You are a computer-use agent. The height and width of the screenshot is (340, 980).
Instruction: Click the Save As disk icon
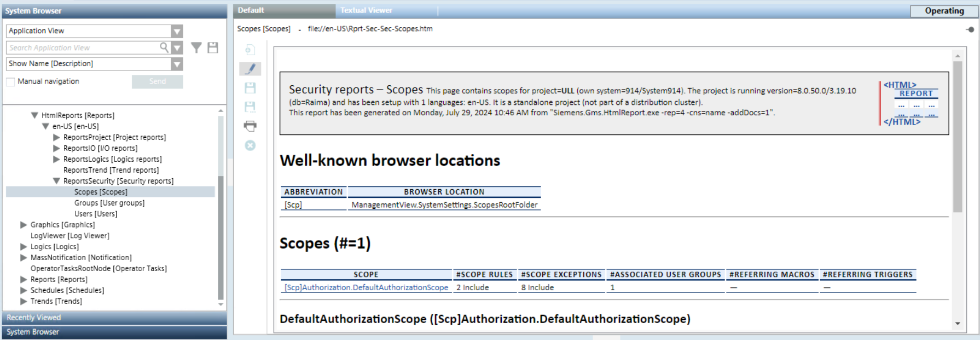tap(250, 107)
